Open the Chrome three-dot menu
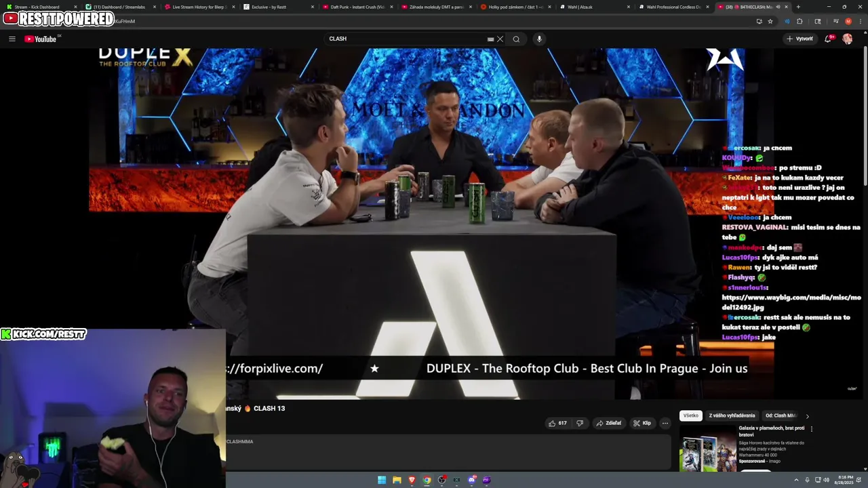This screenshot has height=488, width=868. pos(860,21)
